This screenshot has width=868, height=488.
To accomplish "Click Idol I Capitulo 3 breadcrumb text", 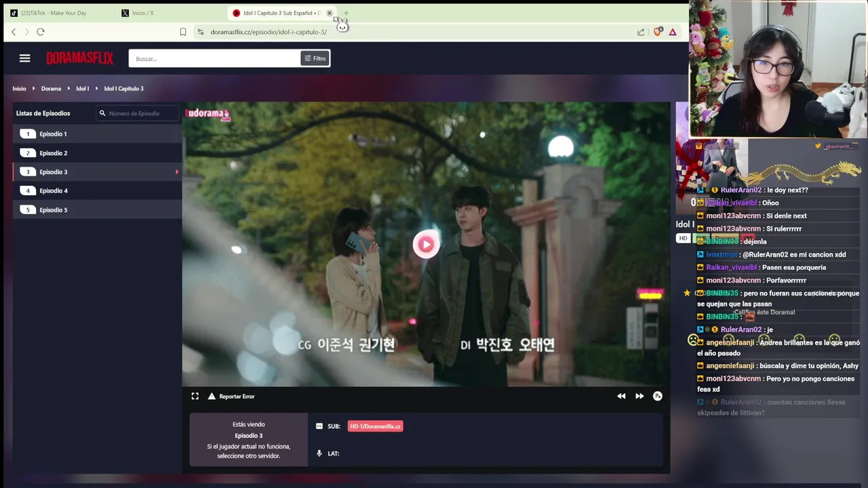I will click(x=123, y=89).
